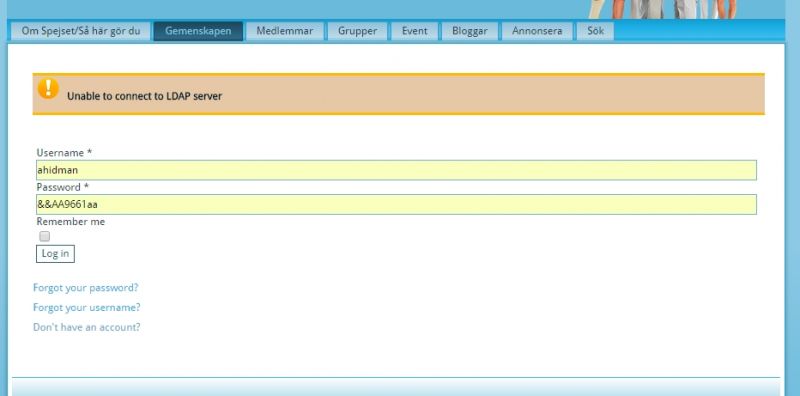Go to the Grupper tab

pos(357,31)
